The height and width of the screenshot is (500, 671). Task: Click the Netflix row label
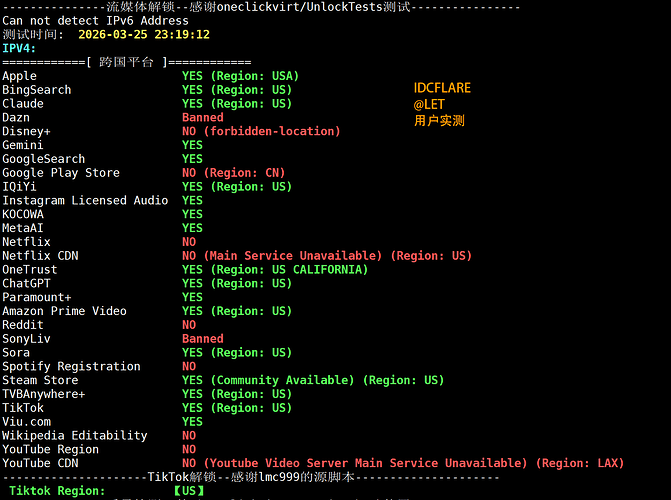[x=27, y=242]
